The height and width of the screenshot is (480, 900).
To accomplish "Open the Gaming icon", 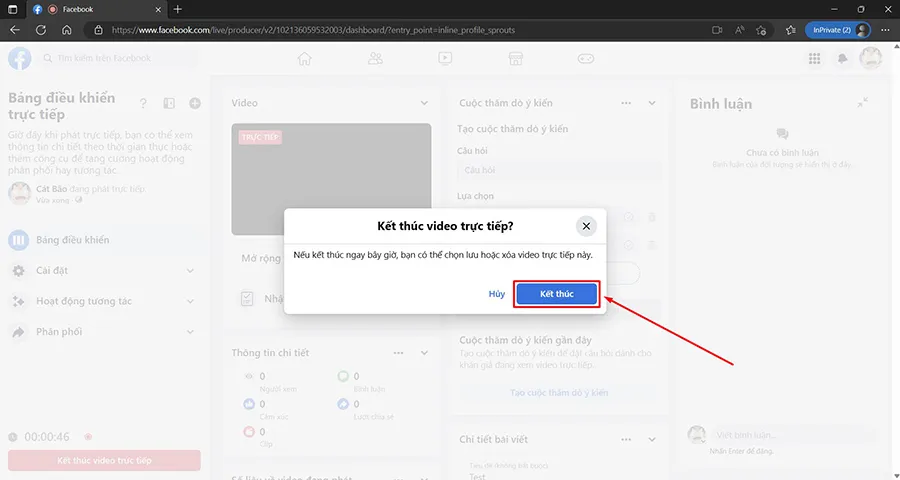I will click(x=585, y=58).
